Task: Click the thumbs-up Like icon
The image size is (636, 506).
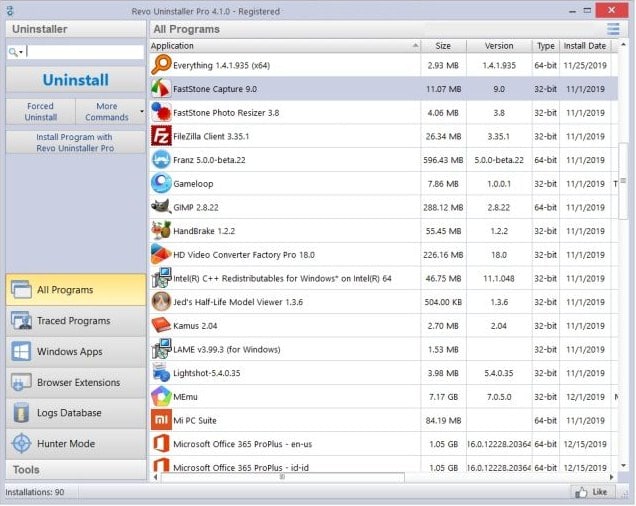Action: [x=581, y=492]
